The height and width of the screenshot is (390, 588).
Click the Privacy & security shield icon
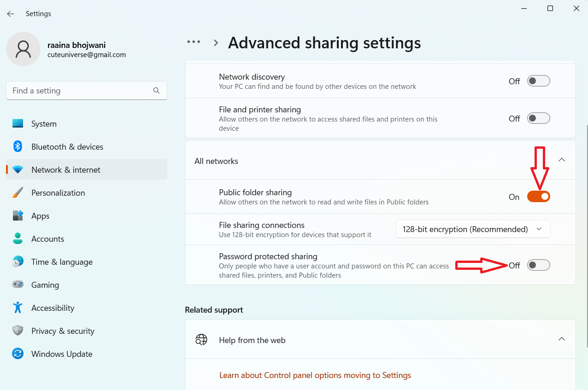click(18, 331)
